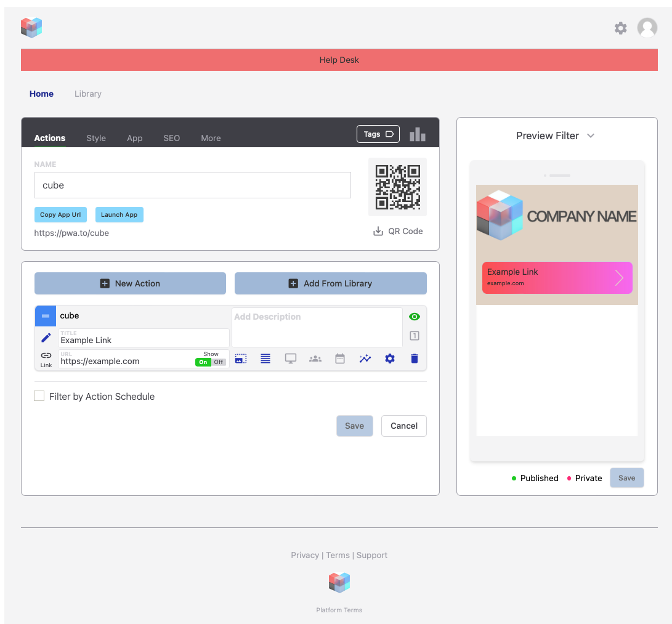Open the action settings gear icon
The image size is (672, 624).
pos(390,359)
